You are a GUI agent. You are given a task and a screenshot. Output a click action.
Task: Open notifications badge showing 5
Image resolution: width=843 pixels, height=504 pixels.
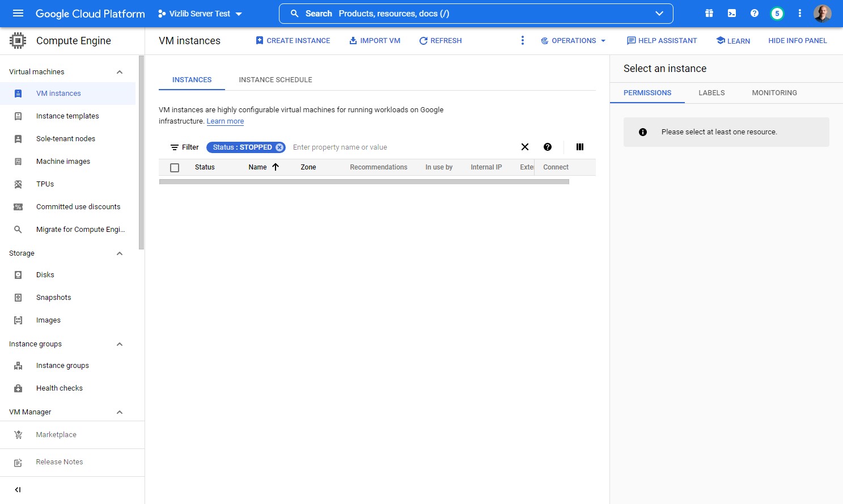777,14
